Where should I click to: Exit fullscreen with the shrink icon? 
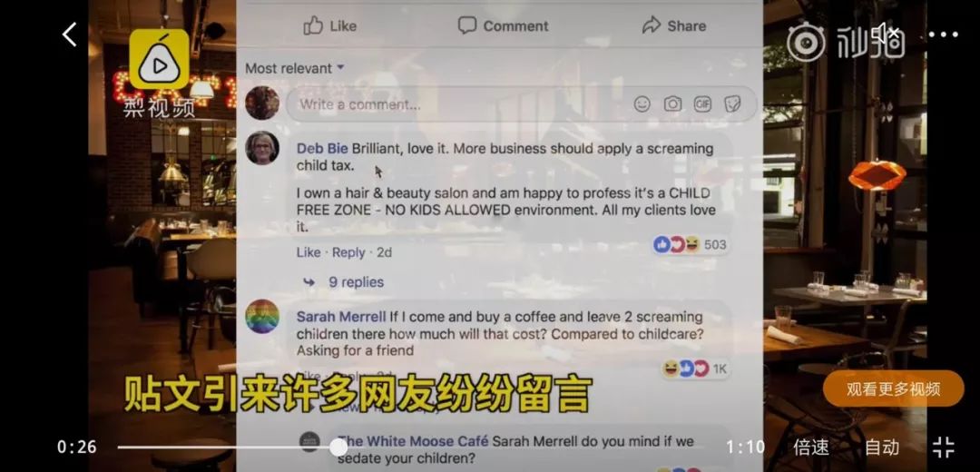pyautogui.click(x=943, y=447)
